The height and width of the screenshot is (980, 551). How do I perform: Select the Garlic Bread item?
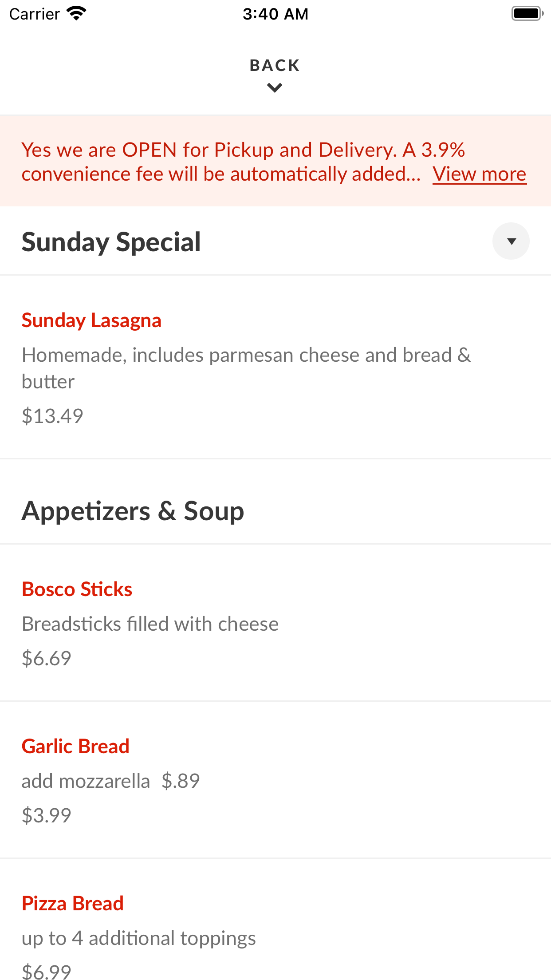76,747
